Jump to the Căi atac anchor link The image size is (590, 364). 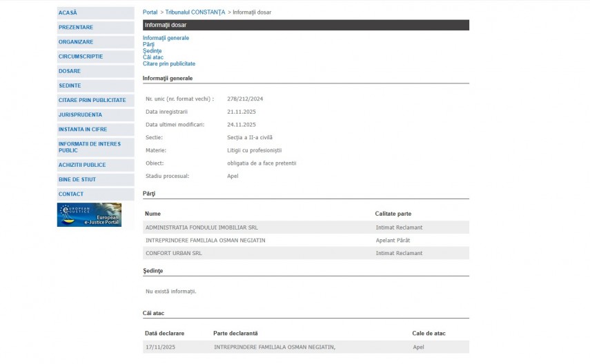point(153,57)
